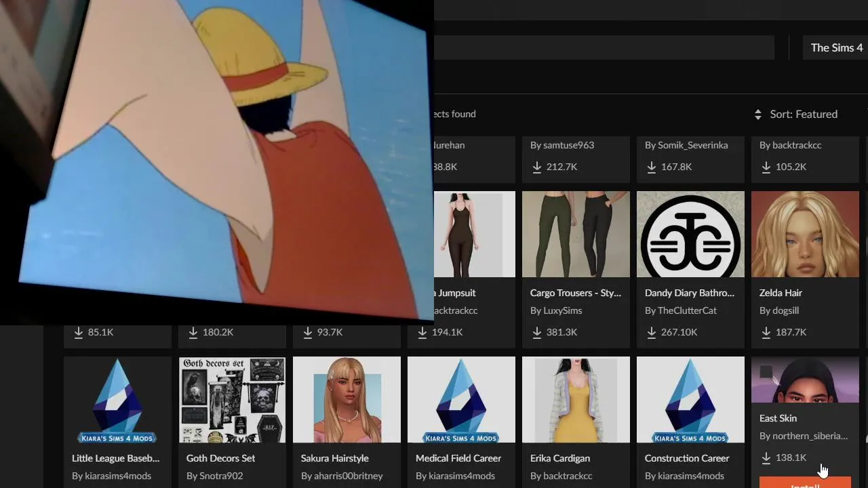Open the Construction Career thumbnail
868x488 pixels.
[x=690, y=400]
